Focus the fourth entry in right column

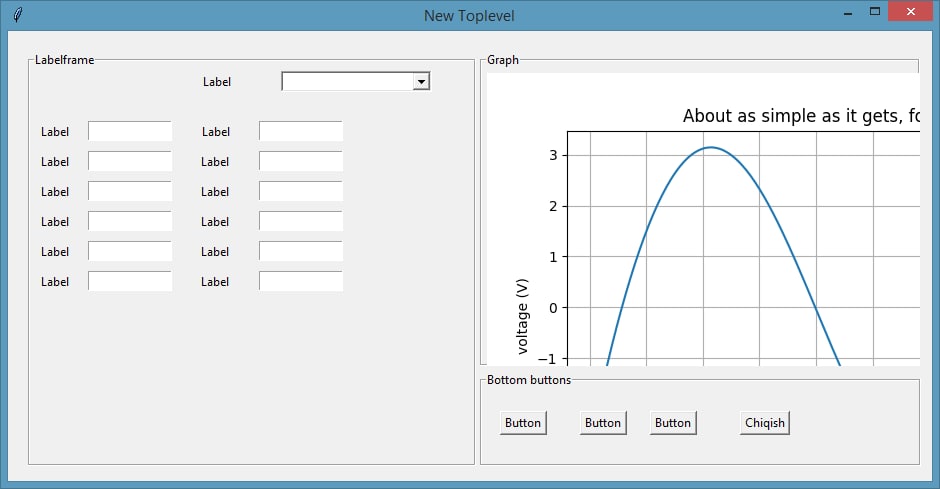tap(301, 221)
